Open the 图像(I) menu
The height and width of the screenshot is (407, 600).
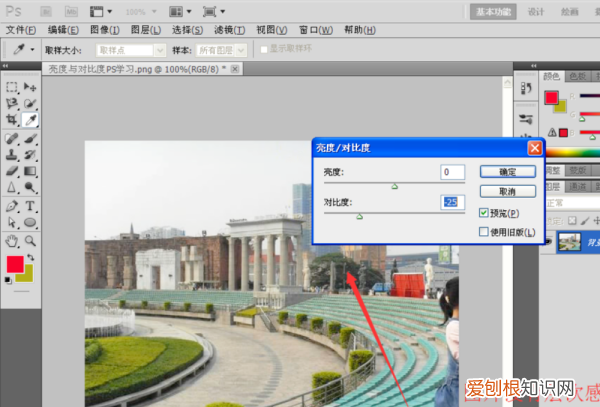tap(105, 30)
